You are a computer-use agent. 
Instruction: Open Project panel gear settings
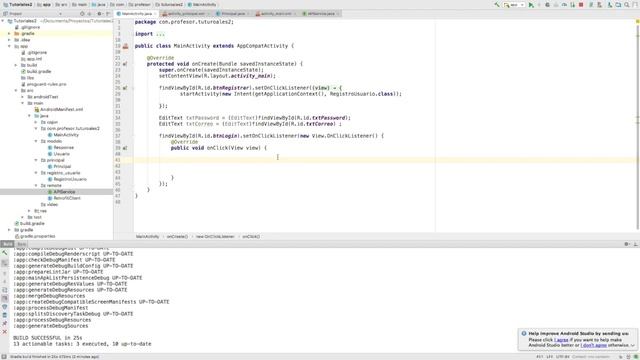[x=99, y=13]
